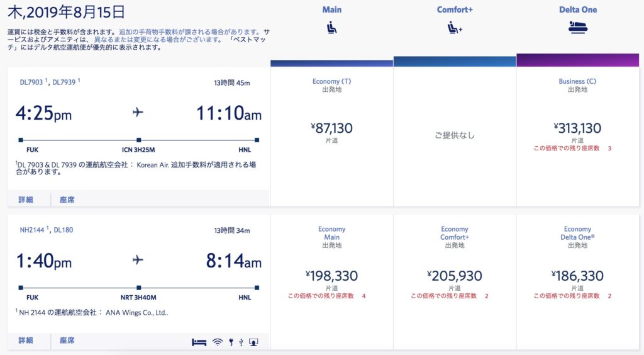Click the personal entertainment screen icon
The height and width of the screenshot is (355, 644).
pos(254,342)
